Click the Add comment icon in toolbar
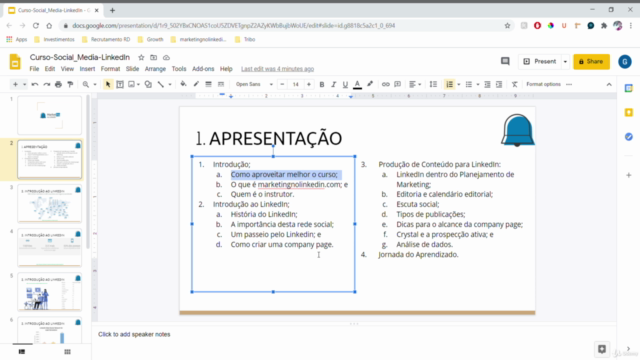This screenshot has height=360, width=640. (x=398, y=84)
